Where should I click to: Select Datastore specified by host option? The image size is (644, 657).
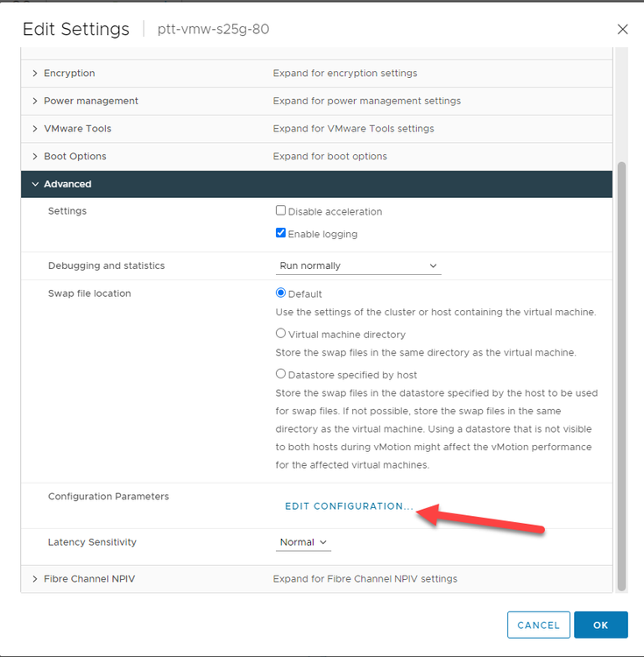point(281,374)
